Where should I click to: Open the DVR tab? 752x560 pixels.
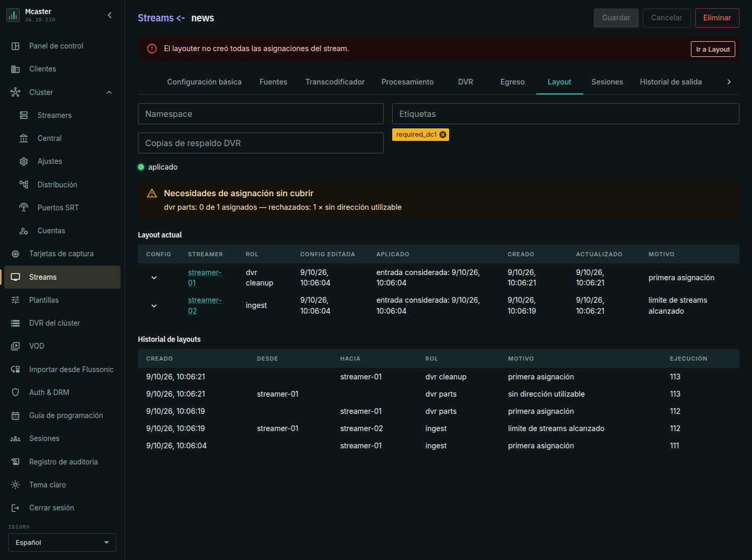tap(466, 82)
